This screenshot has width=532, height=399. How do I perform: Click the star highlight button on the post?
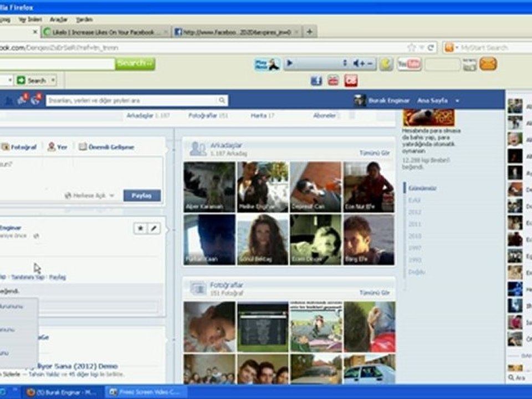coord(140,228)
